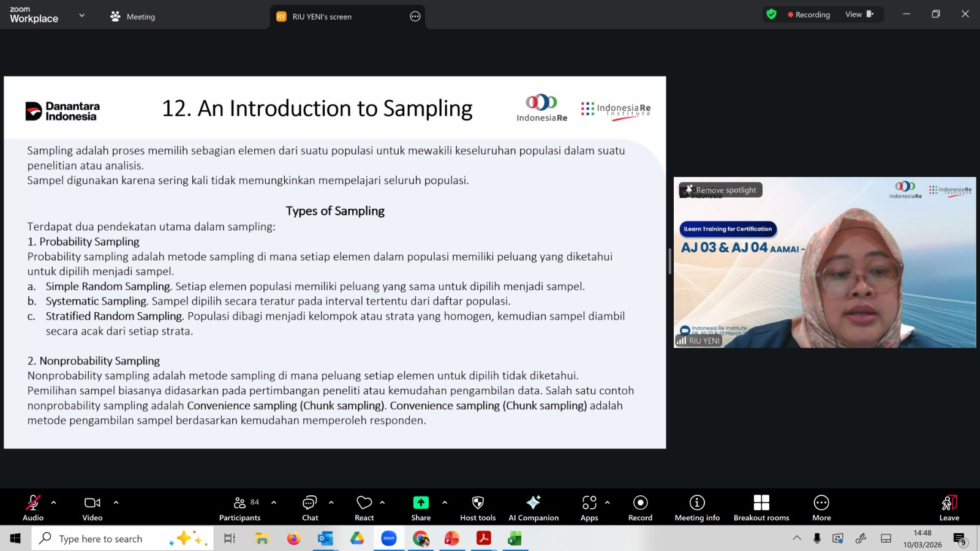The image size is (980, 551).
Task: Switch to the Meeting tab
Action: point(133,17)
